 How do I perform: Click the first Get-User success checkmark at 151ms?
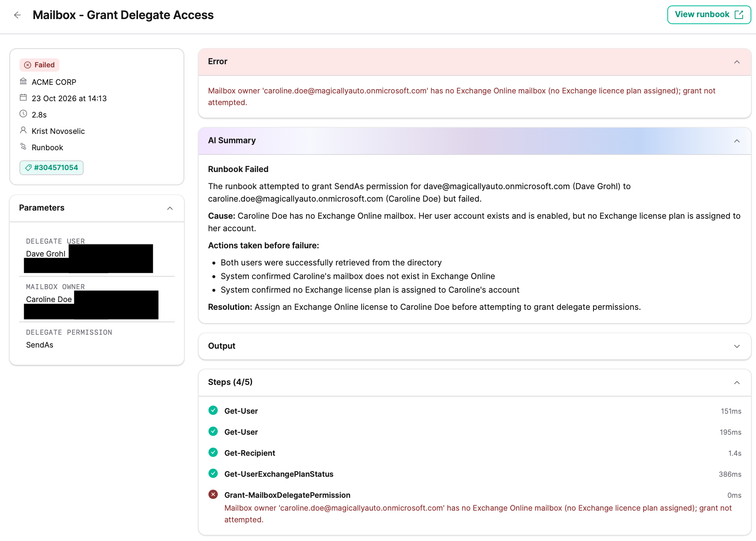click(213, 411)
